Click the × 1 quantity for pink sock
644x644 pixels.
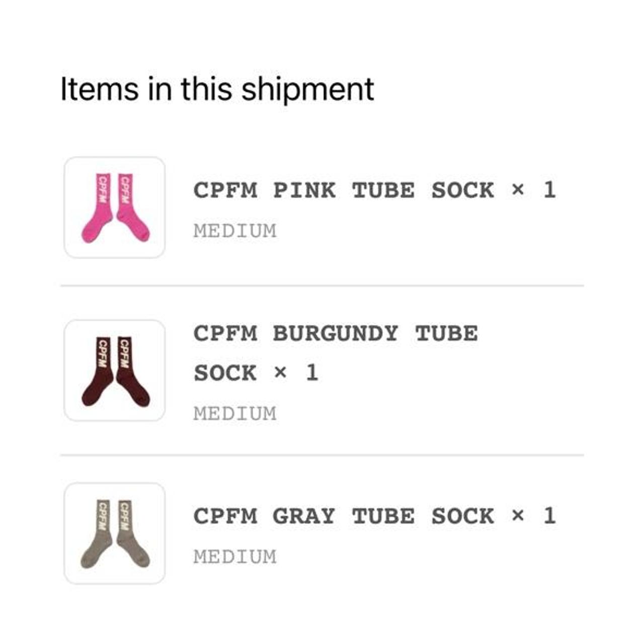click(534, 190)
